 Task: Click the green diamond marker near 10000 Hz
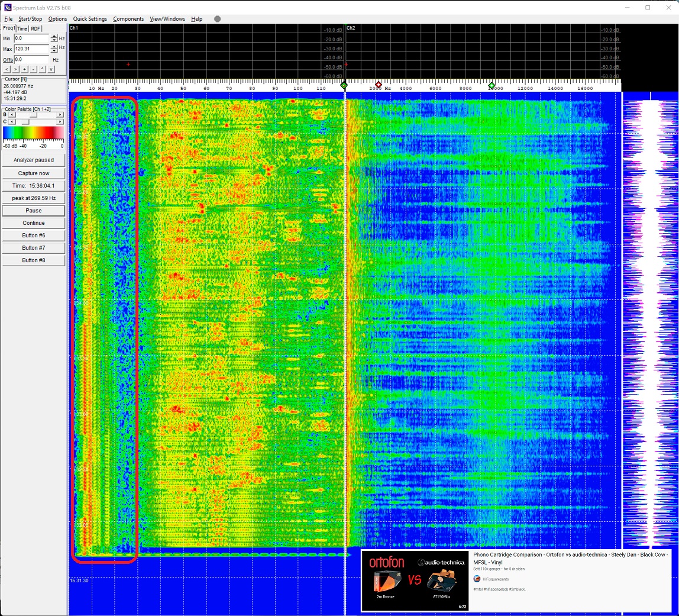(x=492, y=86)
